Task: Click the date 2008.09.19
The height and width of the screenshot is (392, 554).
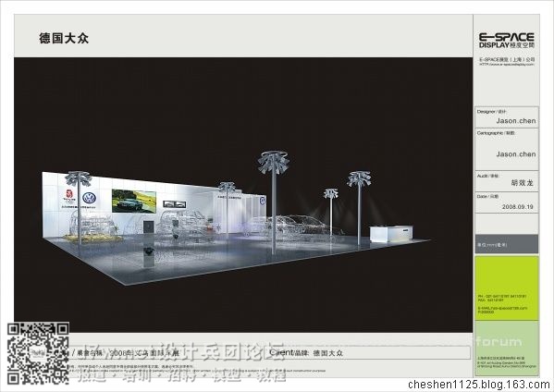Action: pos(518,206)
